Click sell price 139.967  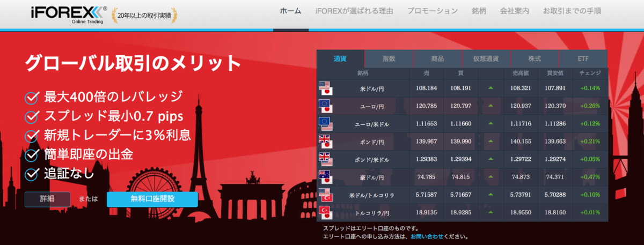(426, 142)
